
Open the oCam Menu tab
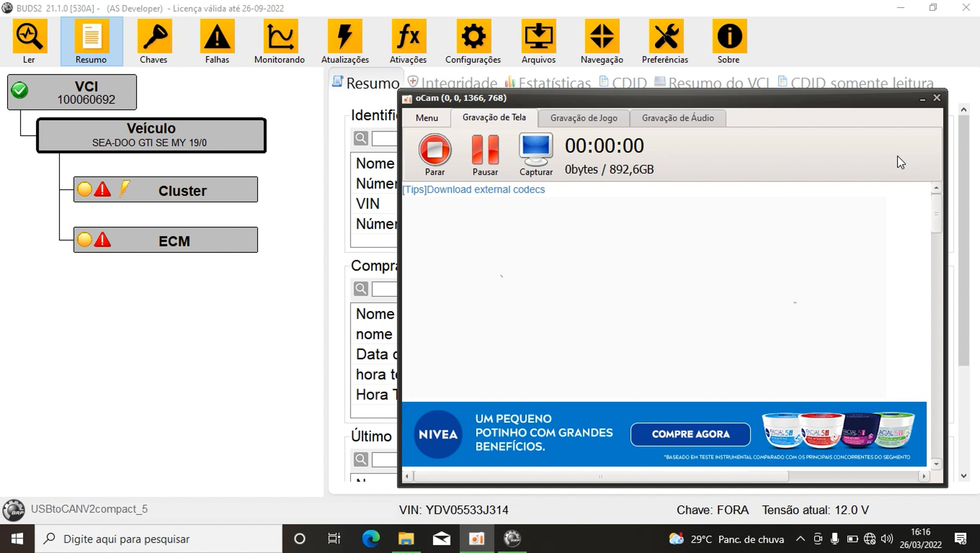[x=427, y=118]
